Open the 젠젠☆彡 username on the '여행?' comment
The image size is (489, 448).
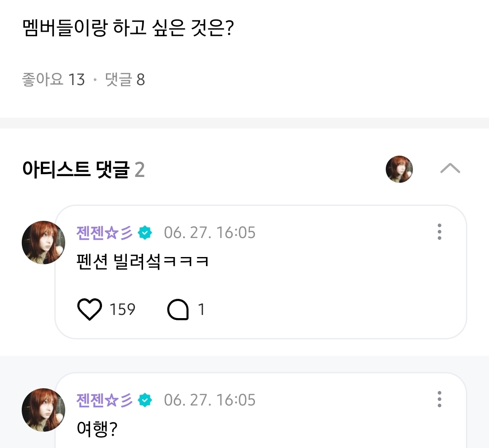(105, 400)
